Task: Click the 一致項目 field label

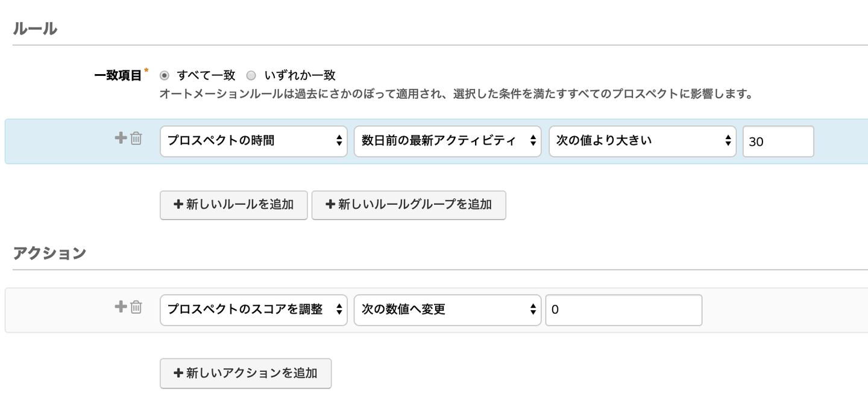Action: (x=118, y=75)
